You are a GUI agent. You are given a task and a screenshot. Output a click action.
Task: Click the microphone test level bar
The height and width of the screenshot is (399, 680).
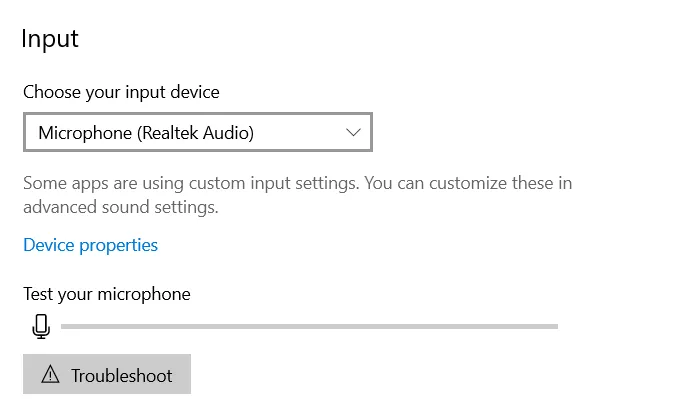[309, 327]
